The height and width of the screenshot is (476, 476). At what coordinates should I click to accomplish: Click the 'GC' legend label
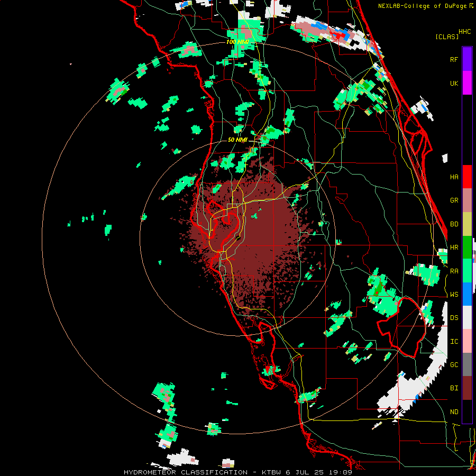[x=454, y=365]
